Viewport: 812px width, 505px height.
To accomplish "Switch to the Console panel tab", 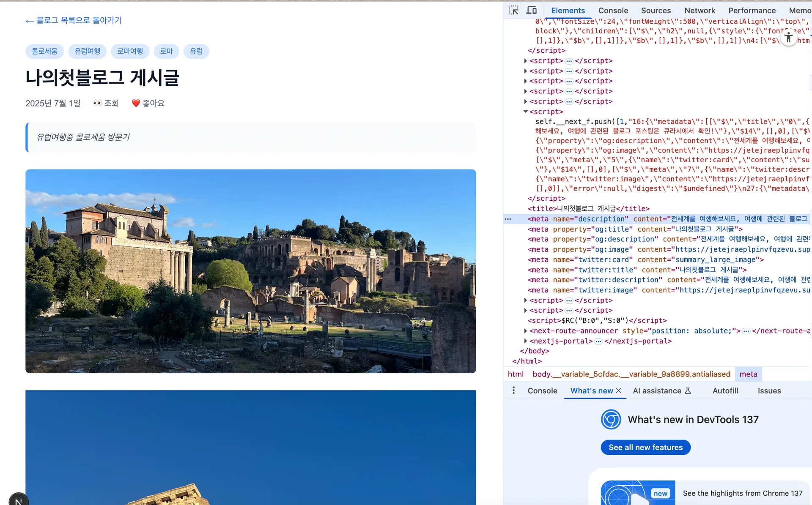I will (x=613, y=11).
